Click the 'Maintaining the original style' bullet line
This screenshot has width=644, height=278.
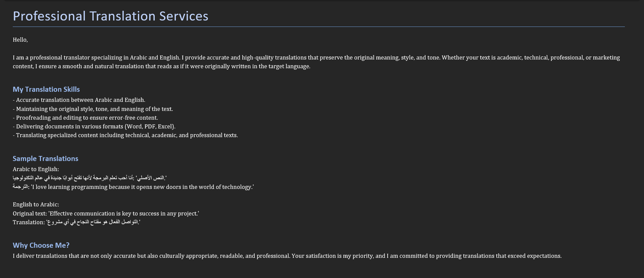94,109
